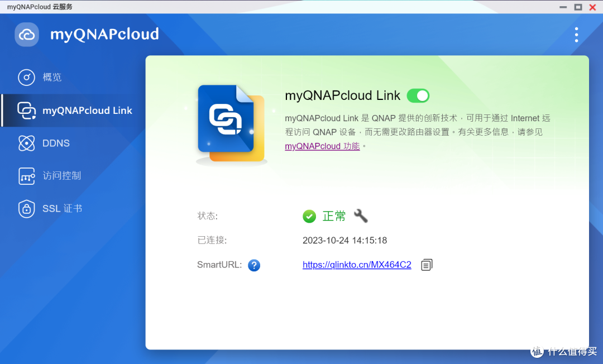The image size is (603, 364).
Task: Click the wrench diagnose icon beside 正常
Action: click(361, 216)
